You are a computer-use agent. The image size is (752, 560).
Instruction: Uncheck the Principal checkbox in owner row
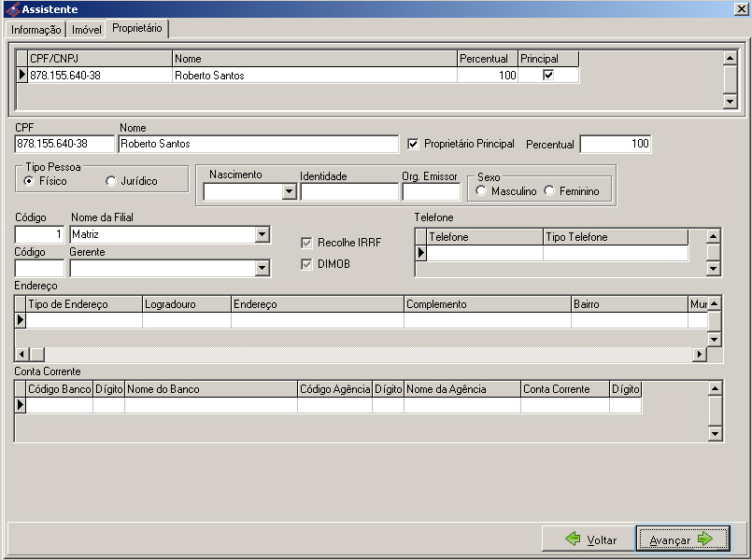pos(548,76)
